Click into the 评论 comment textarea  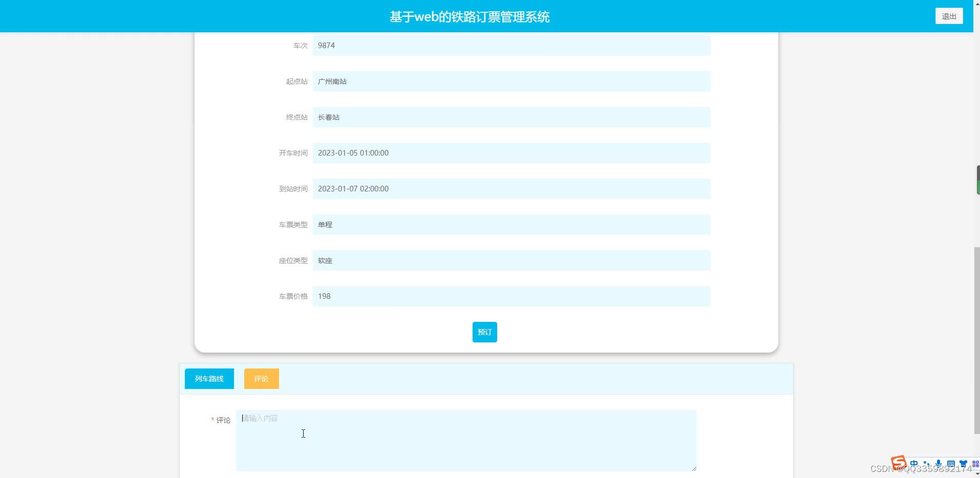click(x=466, y=440)
